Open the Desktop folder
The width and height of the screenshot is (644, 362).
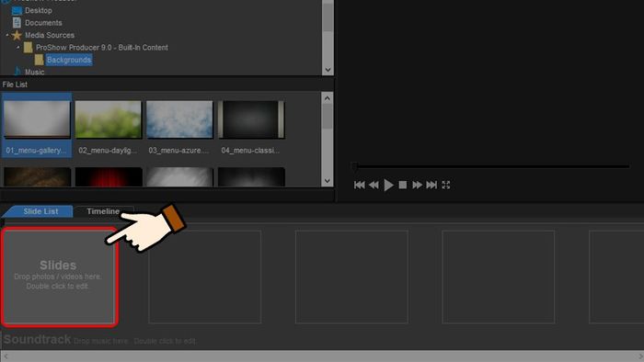click(39, 10)
